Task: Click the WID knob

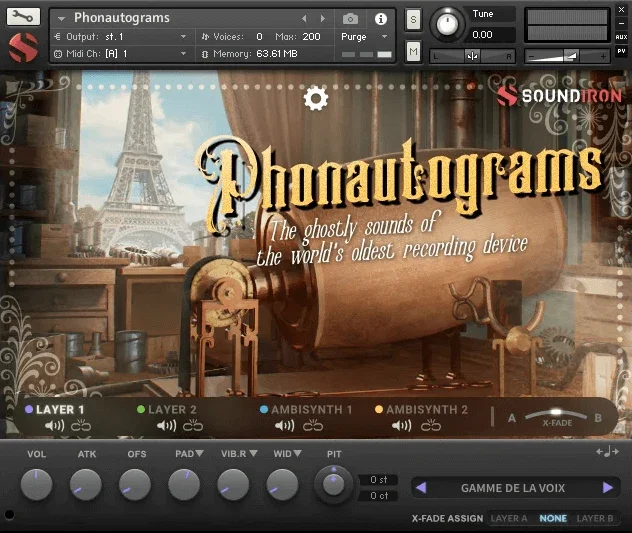Action: pos(283,484)
